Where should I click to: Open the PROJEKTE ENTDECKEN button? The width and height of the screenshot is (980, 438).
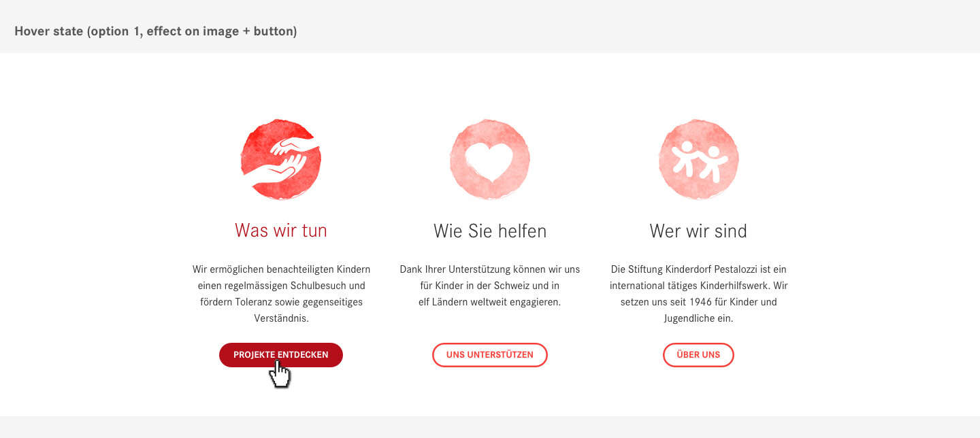281,355
